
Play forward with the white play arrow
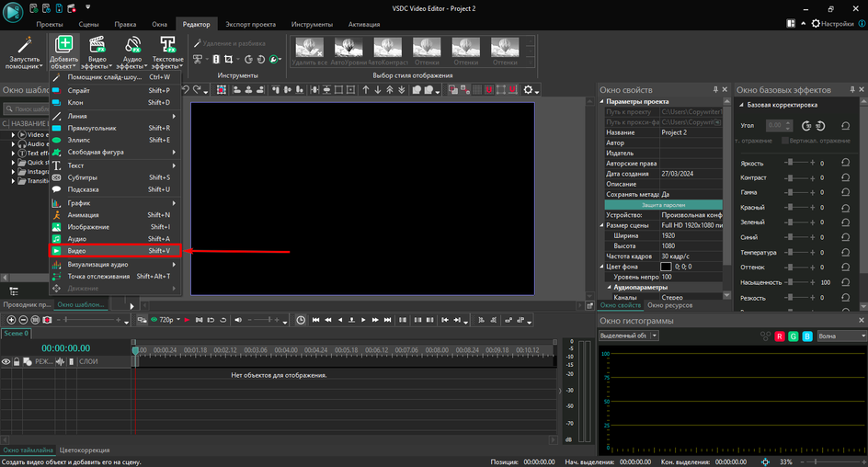[x=363, y=320]
